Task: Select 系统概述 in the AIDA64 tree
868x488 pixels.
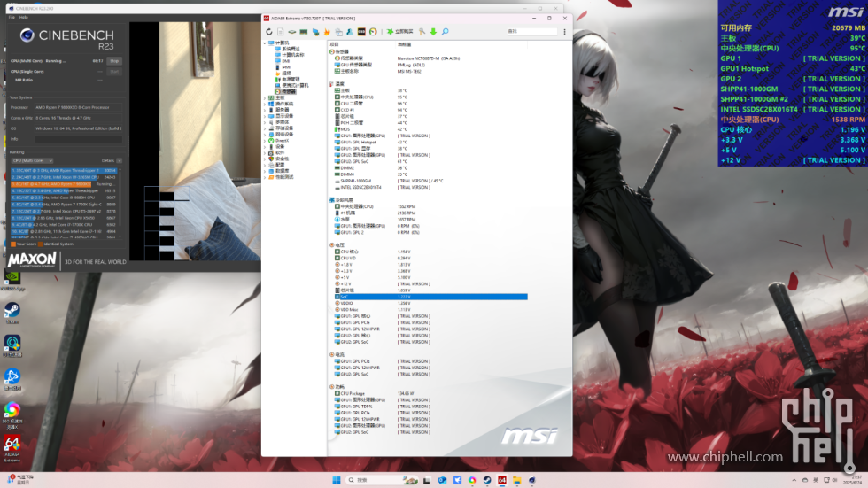Action: coord(287,49)
